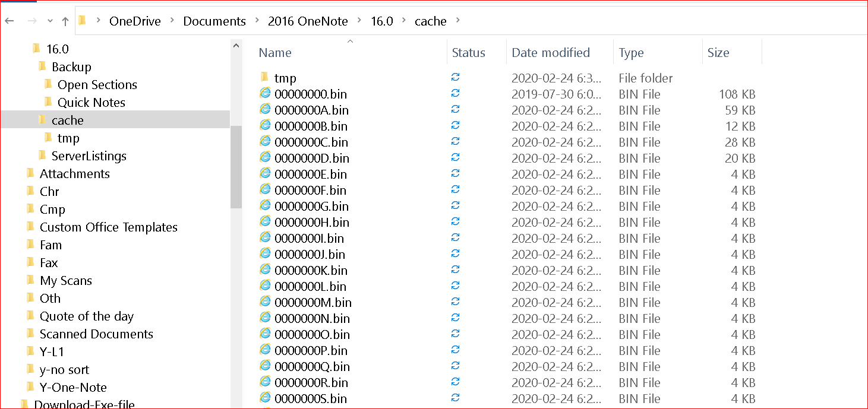Screen dimensions: 868x409
Task: Select file 0000000P.bin
Action: 311,350
